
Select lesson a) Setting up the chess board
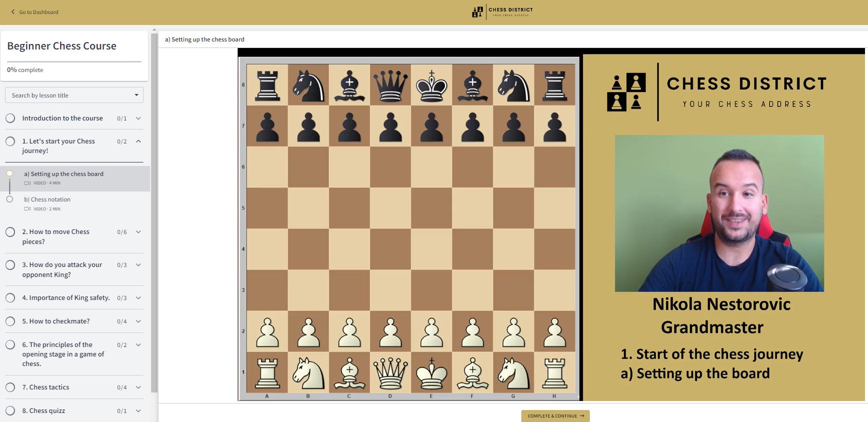pos(75,178)
